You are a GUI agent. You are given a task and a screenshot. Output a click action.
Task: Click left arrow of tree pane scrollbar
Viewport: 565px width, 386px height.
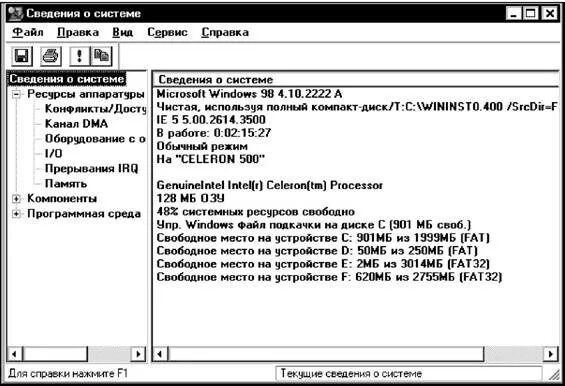click(14, 354)
